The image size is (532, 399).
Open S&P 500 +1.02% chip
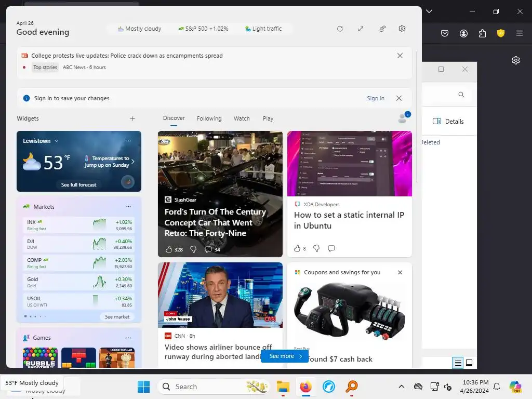coord(203,29)
